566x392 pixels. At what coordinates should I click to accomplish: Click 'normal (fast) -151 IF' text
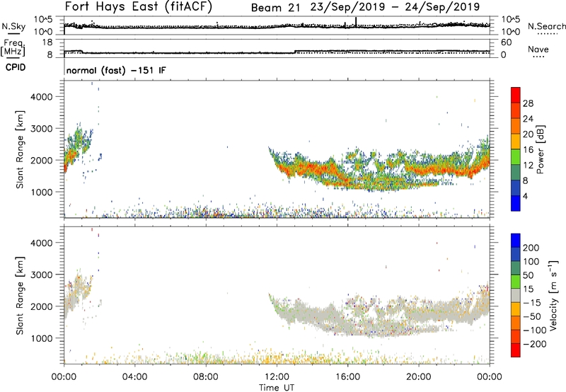[116, 70]
